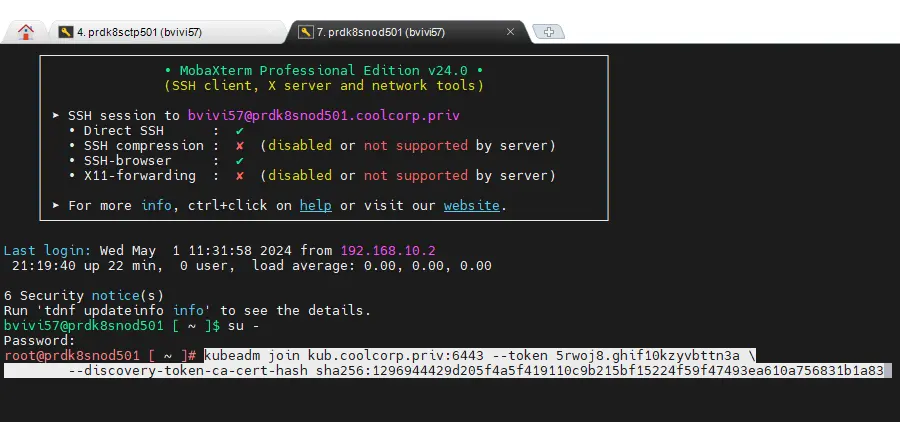This screenshot has width=900, height=422.
Task: Click the red X beside SSH compression
Action: (x=240, y=146)
